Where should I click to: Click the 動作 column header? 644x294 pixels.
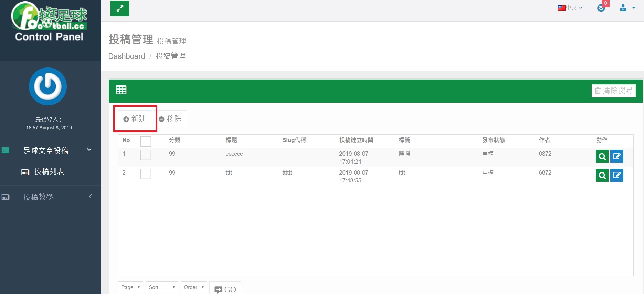[x=602, y=140]
